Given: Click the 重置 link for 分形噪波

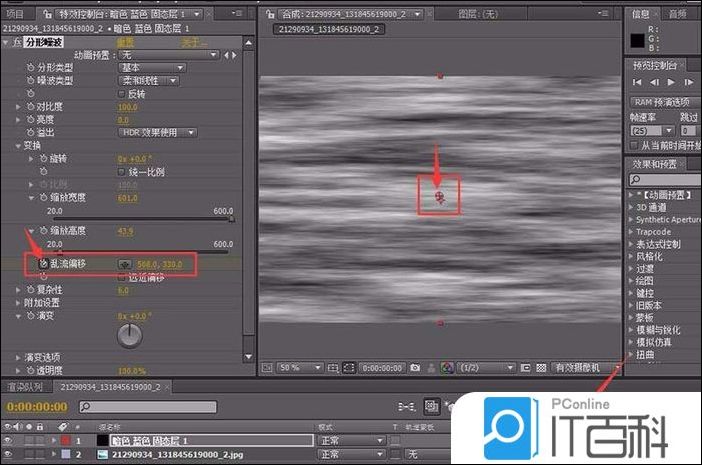Looking at the screenshot, I should [126, 43].
